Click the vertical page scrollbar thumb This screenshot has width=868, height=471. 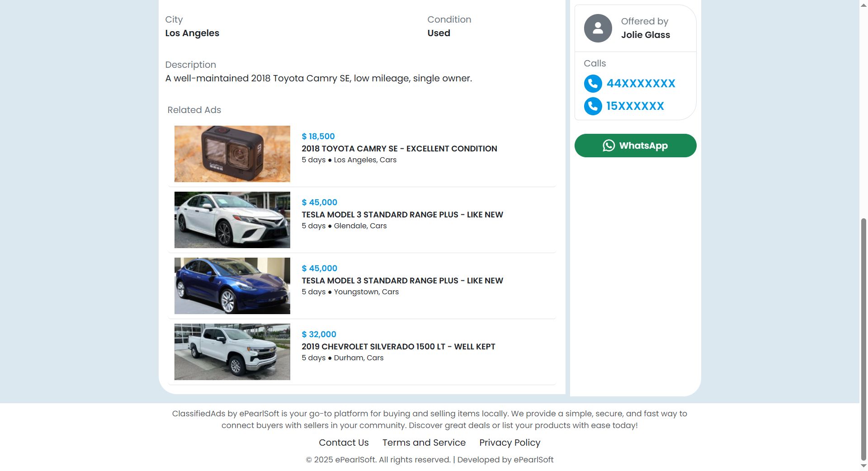tap(863, 339)
